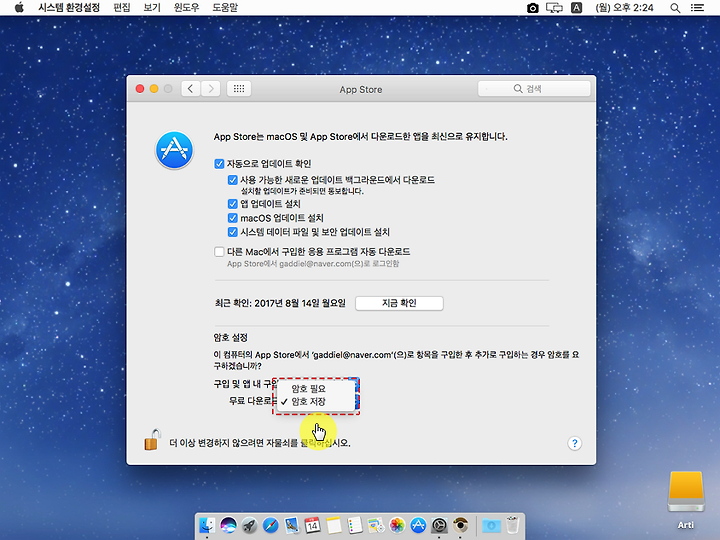Open Mail stamp icon in Dock
720x540 pixels.
coord(292,525)
